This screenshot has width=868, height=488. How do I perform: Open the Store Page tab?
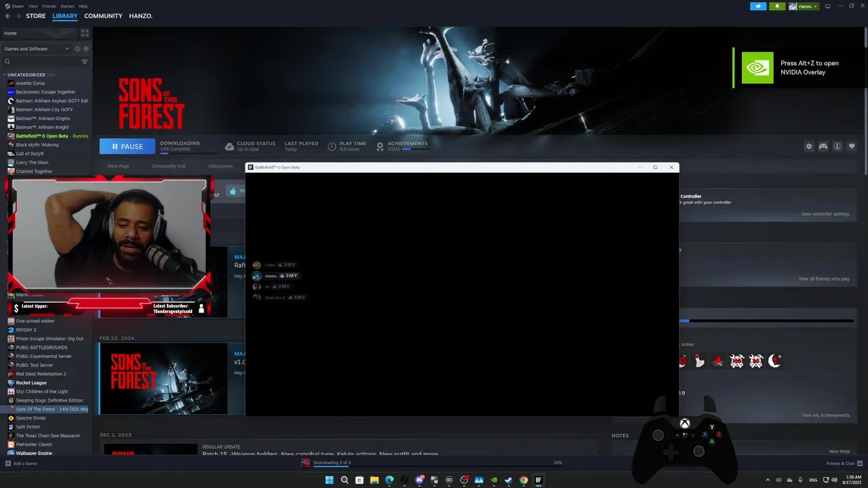118,166
